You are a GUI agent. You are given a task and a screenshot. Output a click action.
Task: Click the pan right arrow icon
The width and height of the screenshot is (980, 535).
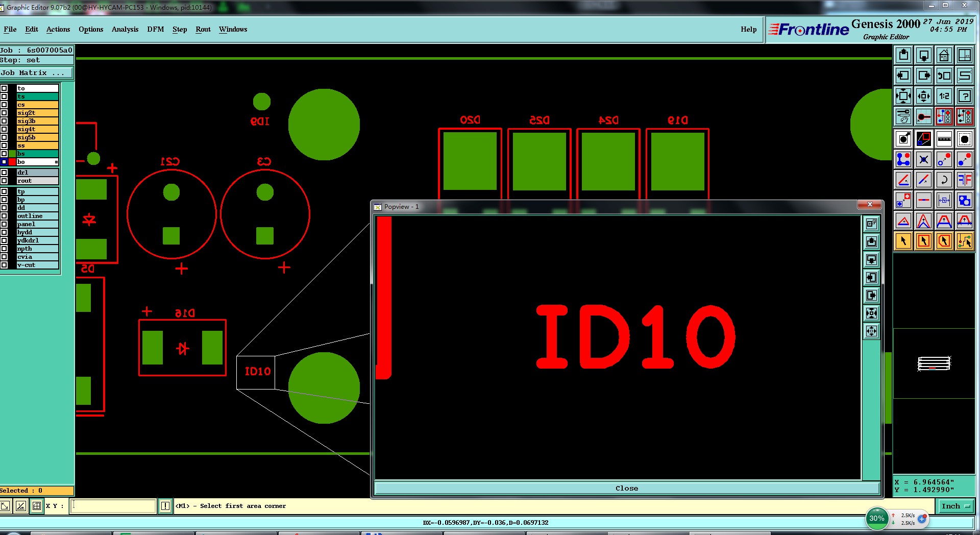924,76
